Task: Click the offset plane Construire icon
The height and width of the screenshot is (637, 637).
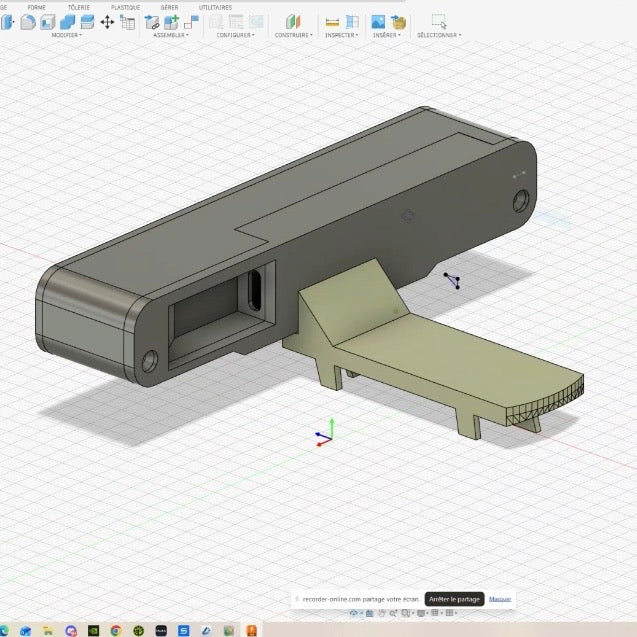Action: 293,22
